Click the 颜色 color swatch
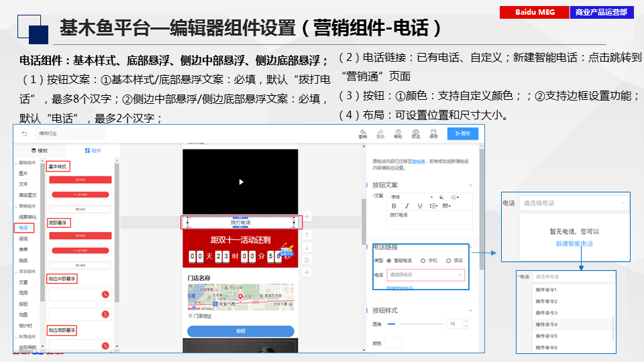The image size is (644, 362). tap(394, 343)
